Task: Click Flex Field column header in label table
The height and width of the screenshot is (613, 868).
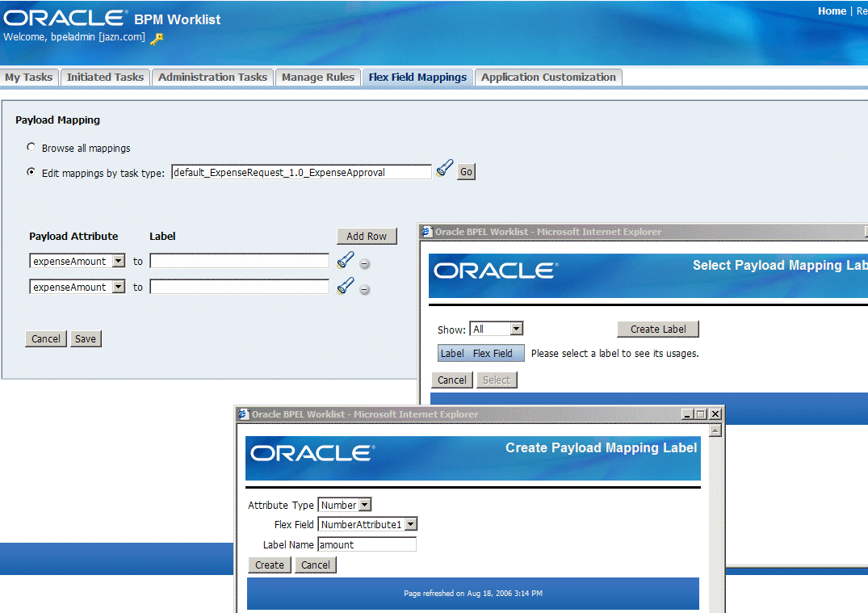Action: [x=493, y=353]
